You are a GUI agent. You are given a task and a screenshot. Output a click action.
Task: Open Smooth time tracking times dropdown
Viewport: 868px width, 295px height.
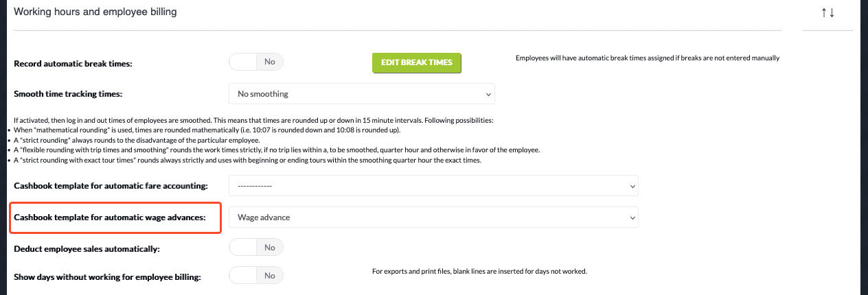(x=361, y=93)
